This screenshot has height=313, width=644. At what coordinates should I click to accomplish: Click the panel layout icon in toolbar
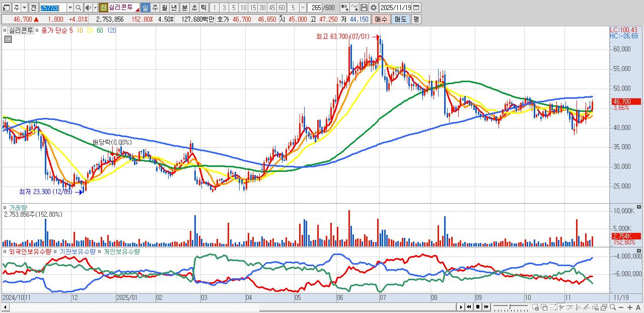point(7,8)
